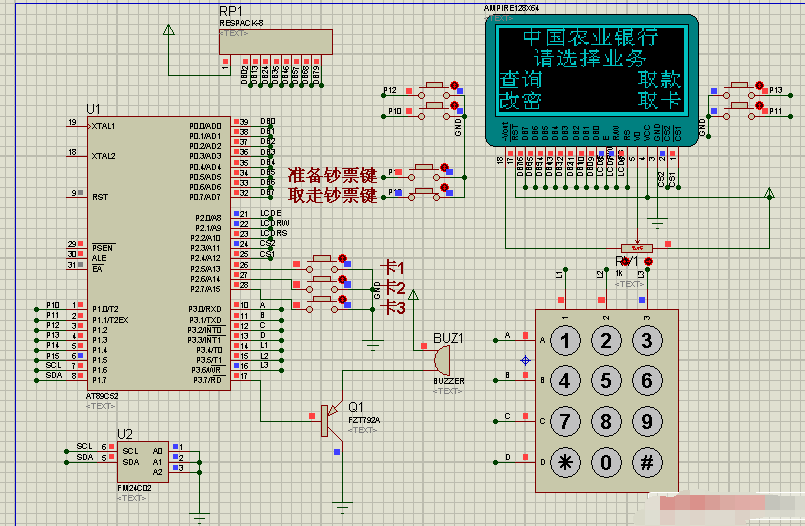Click the BUZZER label under BUZ1

pos(449,381)
